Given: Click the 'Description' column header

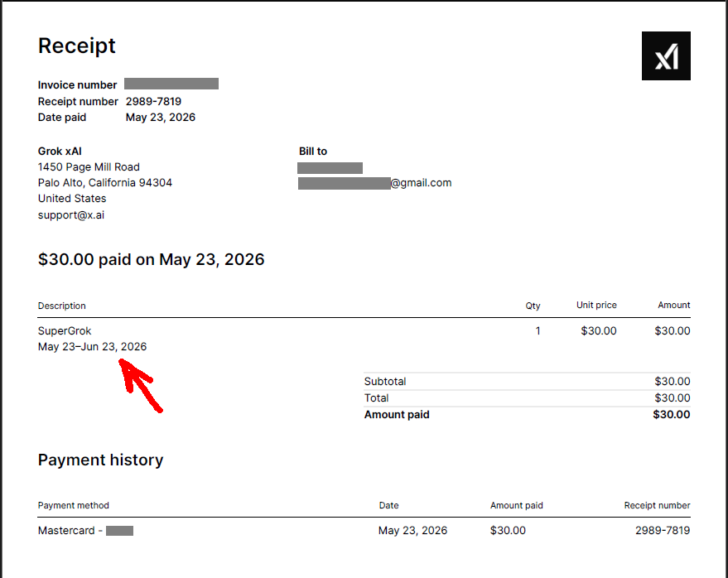Looking at the screenshot, I should tap(62, 306).
